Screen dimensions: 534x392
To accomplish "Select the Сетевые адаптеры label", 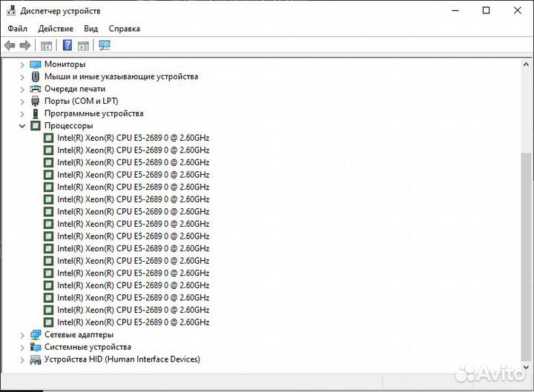I will tap(79, 334).
